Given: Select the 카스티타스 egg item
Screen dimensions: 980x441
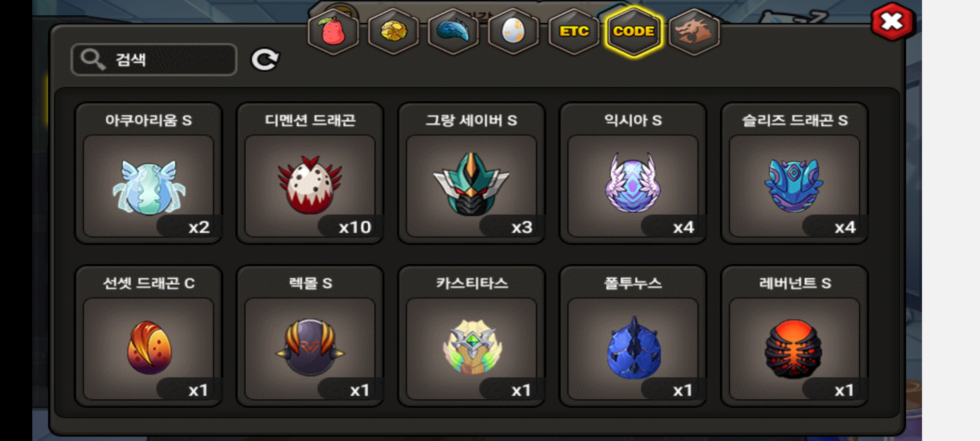Looking at the screenshot, I should (471, 336).
